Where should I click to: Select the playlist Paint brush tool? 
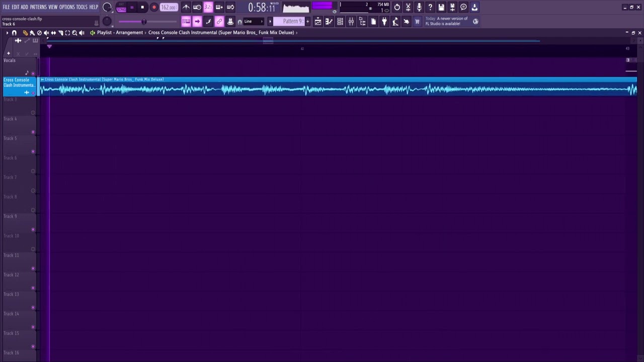[x=32, y=33]
